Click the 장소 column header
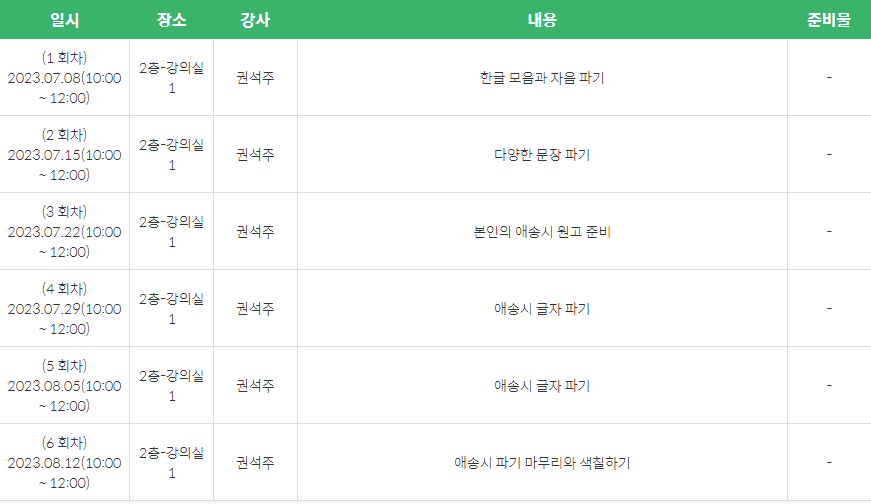This screenshot has height=504, width=871. tap(171, 20)
